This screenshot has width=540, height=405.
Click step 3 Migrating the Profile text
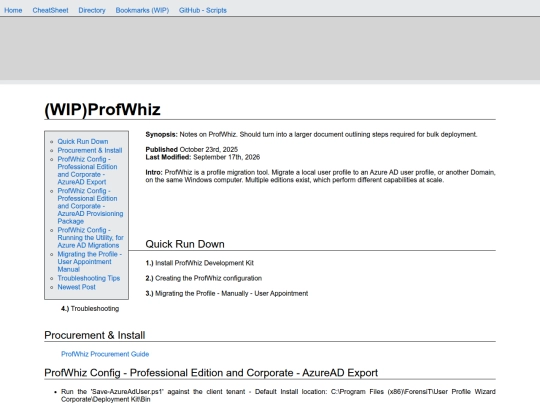tap(227, 293)
